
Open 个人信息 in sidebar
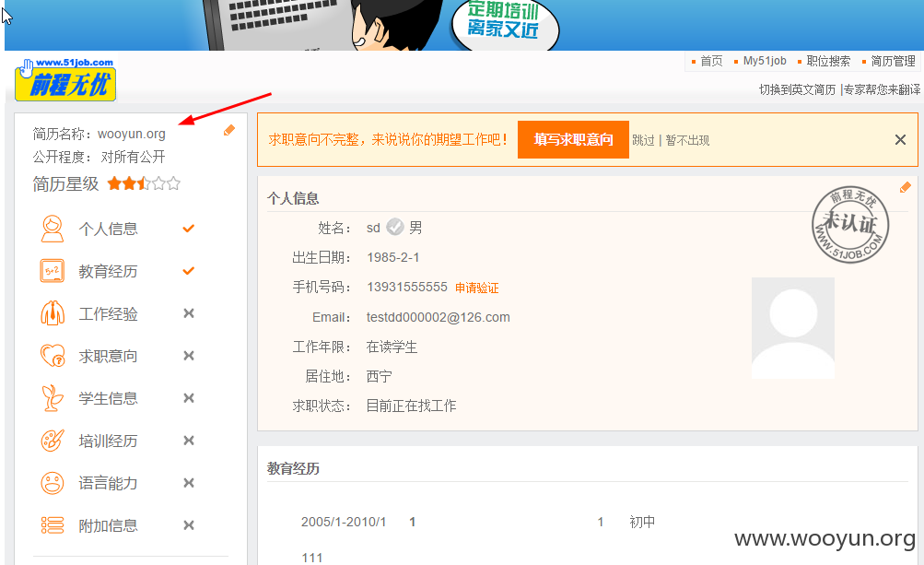(109, 229)
